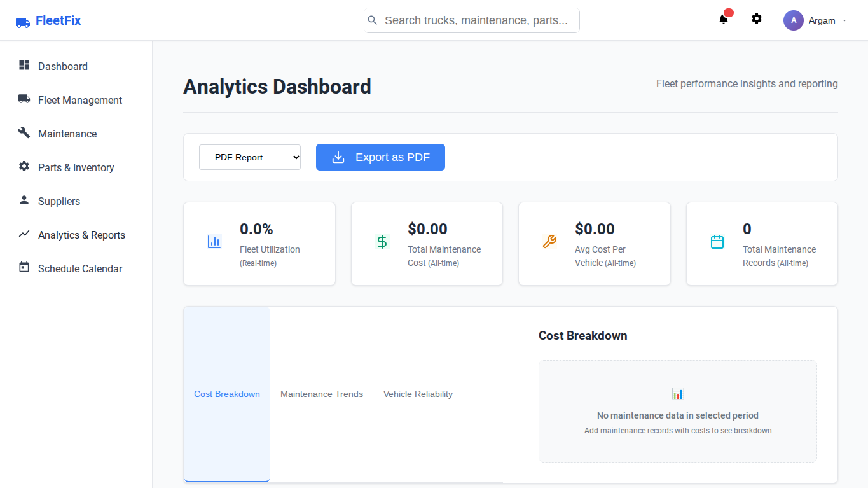Select the Maintenance wrench icon in sidebar
Image resolution: width=868 pixels, height=488 pixels.
click(x=24, y=133)
